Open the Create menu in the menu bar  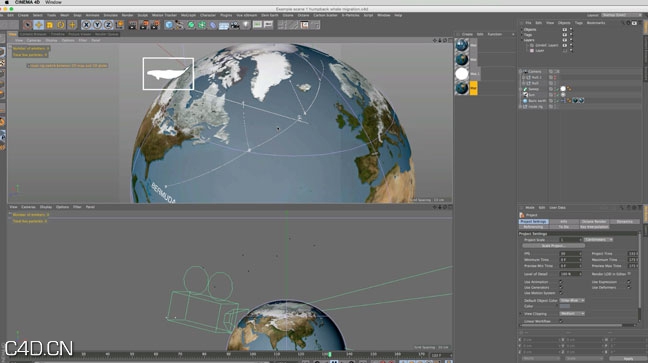pyautogui.click(x=23, y=15)
